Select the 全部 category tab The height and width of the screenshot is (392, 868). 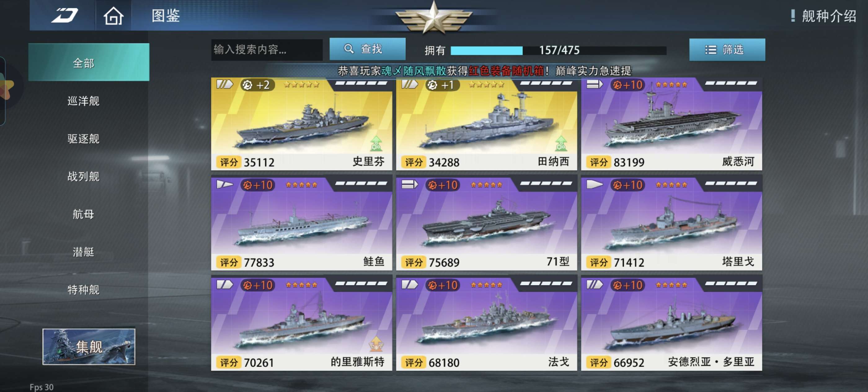coord(89,62)
